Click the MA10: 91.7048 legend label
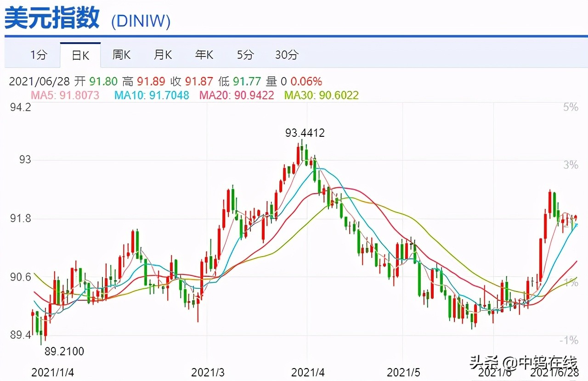 pos(152,95)
